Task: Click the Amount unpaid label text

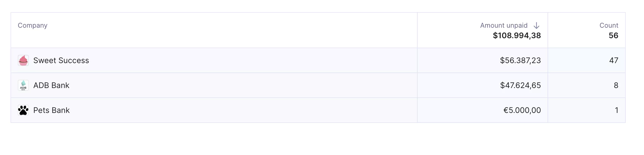Action: (504, 25)
